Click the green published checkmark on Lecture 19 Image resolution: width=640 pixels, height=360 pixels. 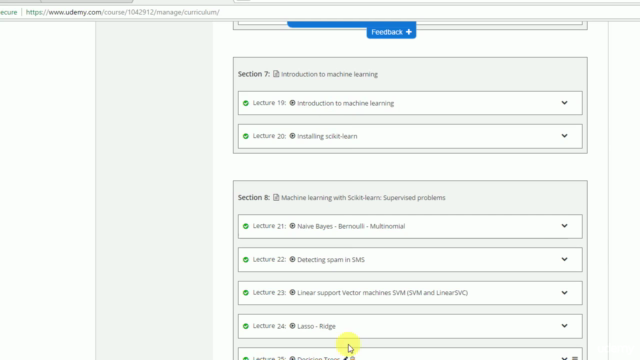[246, 103]
